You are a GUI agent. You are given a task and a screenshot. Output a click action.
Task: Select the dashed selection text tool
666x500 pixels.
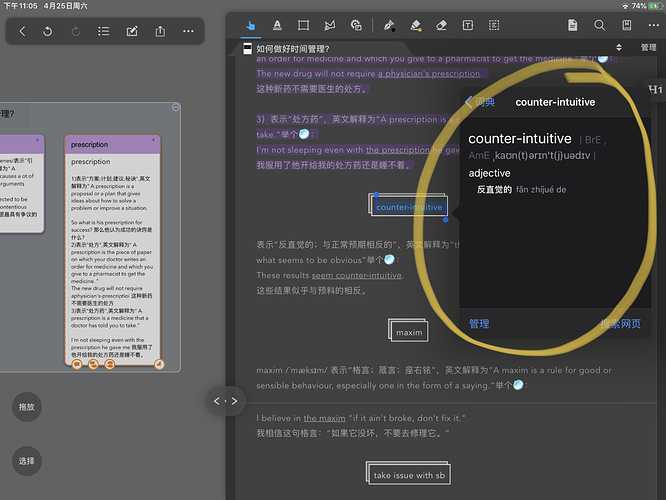click(x=494, y=25)
